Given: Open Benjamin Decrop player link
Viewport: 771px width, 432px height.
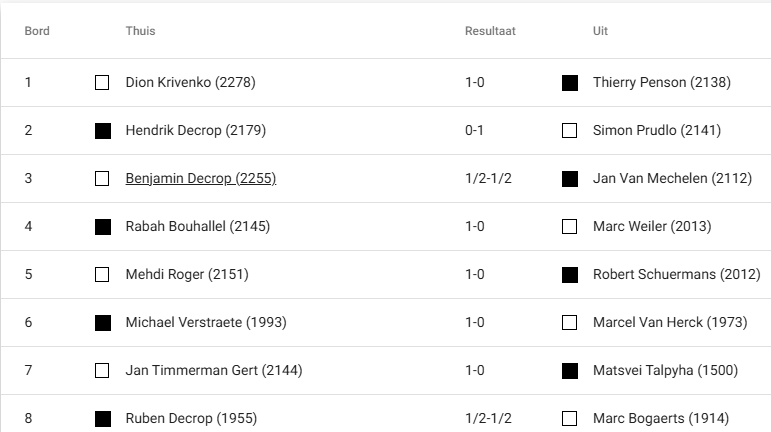Looking at the screenshot, I should 200,179.
